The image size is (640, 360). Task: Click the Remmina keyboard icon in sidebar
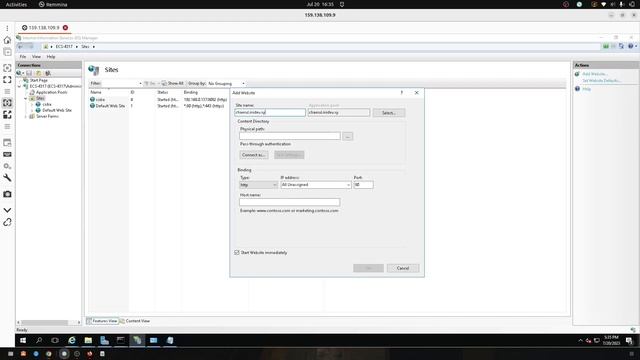pyautogui.click(x=7, y=155)
